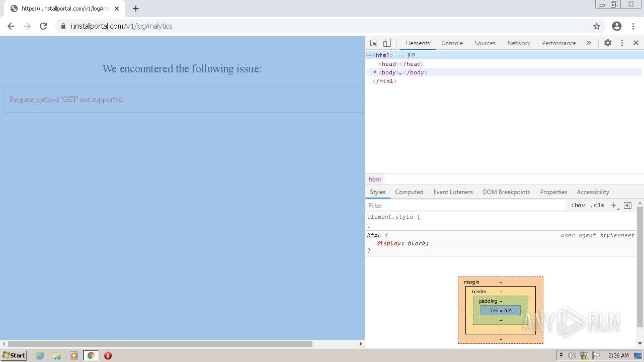Activate the inspect element picker icon
The image size is (644, 362).
tap(373, 43)
